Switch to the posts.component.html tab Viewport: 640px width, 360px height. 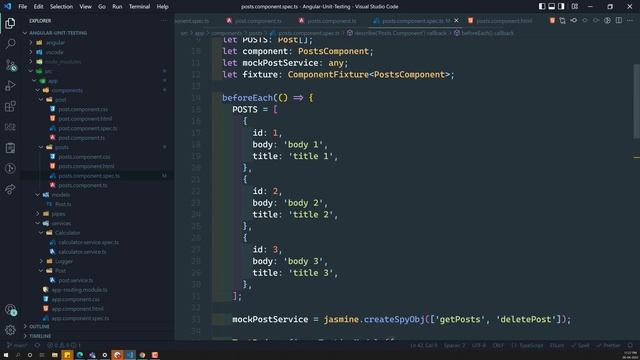coord(504,20)
